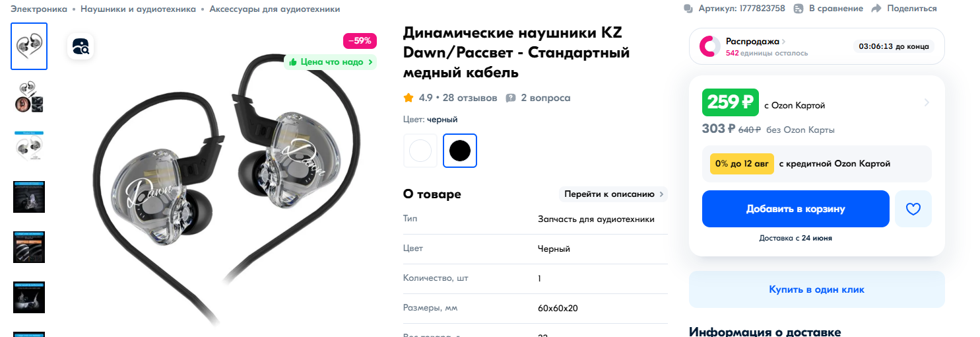
Task: Open Перейти к описанию
Action: click(613, 194)
